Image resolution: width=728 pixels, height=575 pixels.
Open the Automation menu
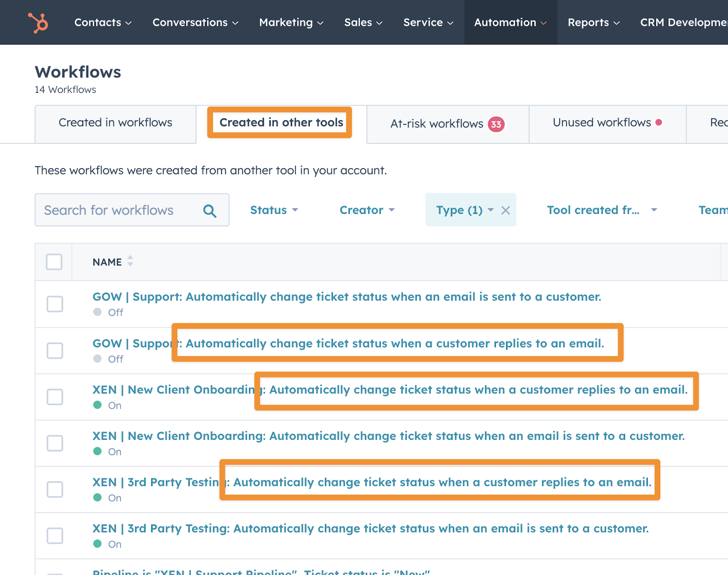click(510, 22)
